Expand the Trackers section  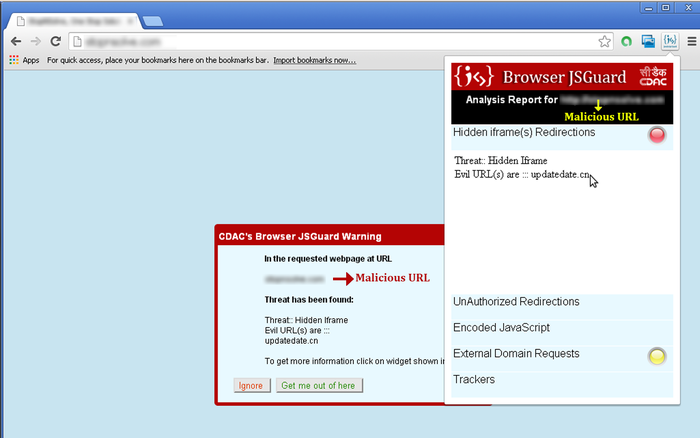point(562,384)
